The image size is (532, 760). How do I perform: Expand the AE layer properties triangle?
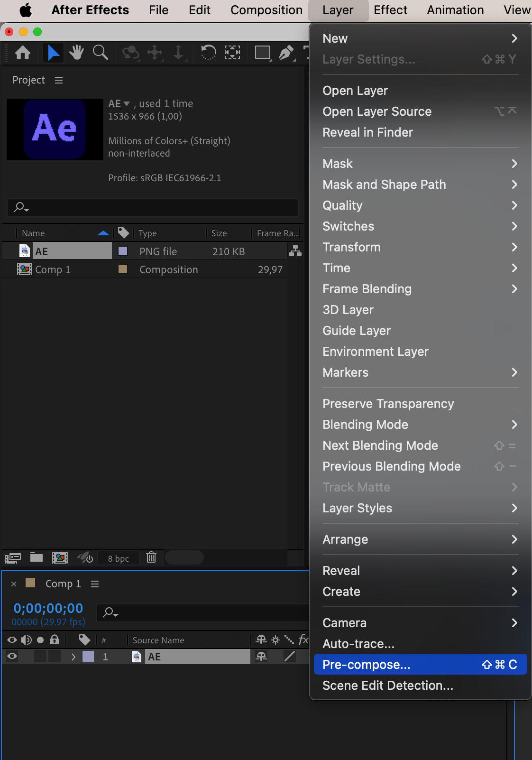73,657
